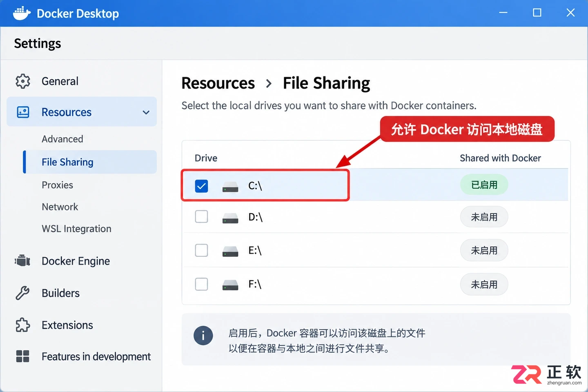Click the Shared with Docker column header
This screenshot has height=392, width=588.
click(x=500, y=158)
